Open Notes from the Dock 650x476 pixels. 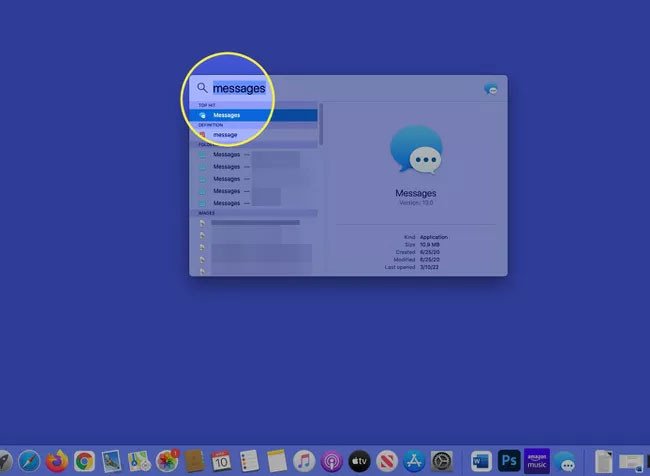pyautogui.click(x=276, y=461)
